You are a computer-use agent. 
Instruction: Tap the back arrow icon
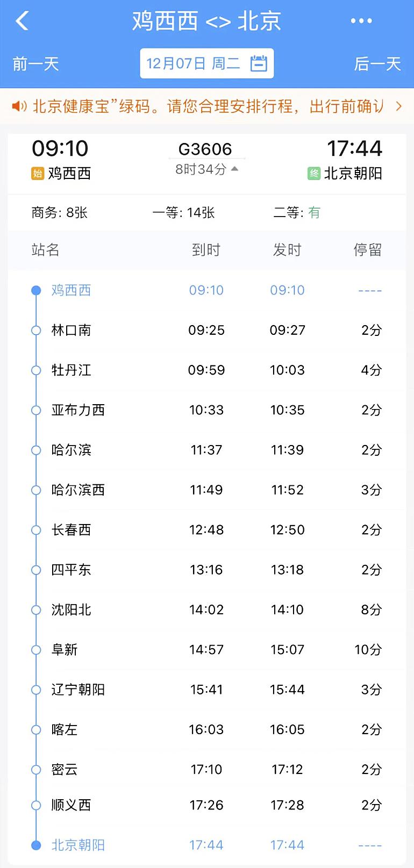click(23, 21)
